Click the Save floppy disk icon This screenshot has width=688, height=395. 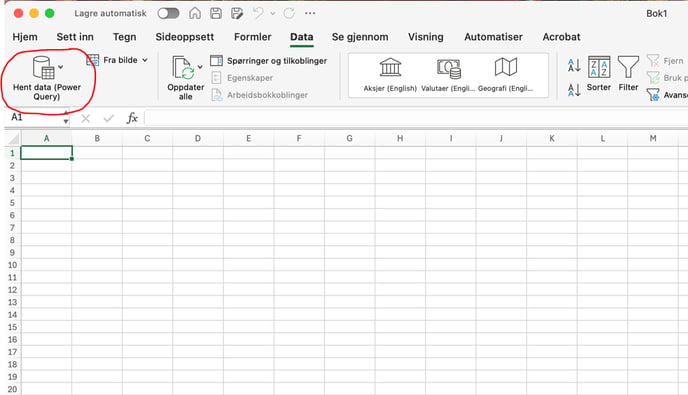coord(216,13)
